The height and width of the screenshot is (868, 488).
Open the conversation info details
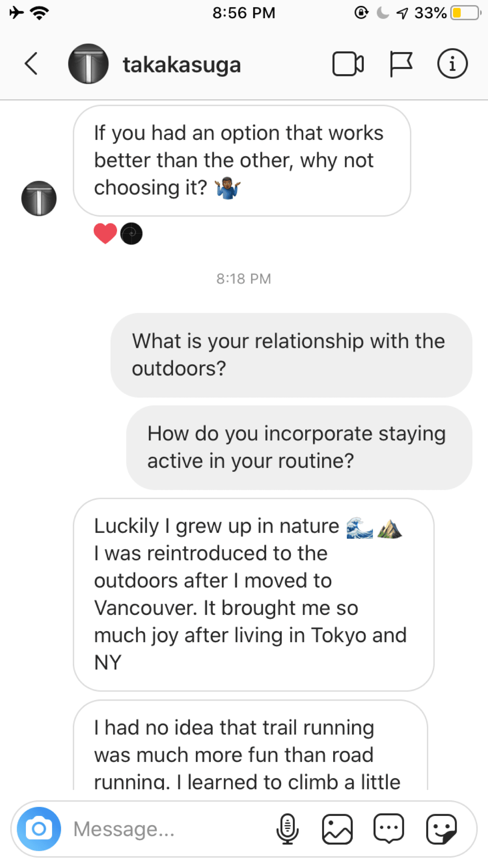pyautogui.click(x=452, y=64)
